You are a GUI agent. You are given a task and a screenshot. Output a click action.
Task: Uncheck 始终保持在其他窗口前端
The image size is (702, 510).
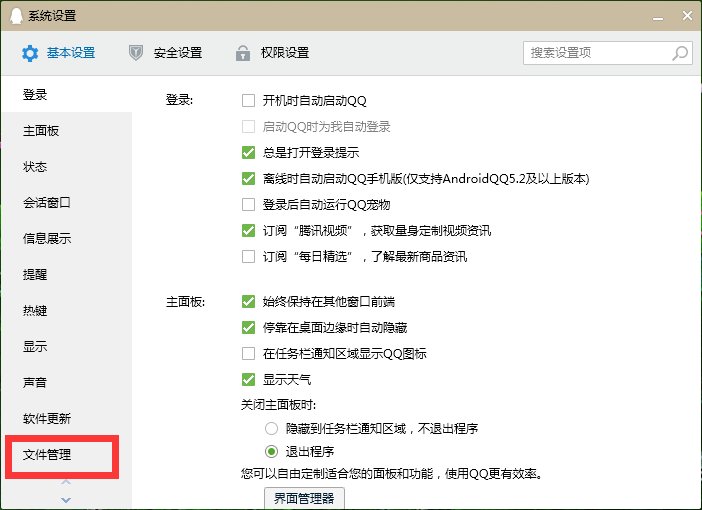(248, 301)
